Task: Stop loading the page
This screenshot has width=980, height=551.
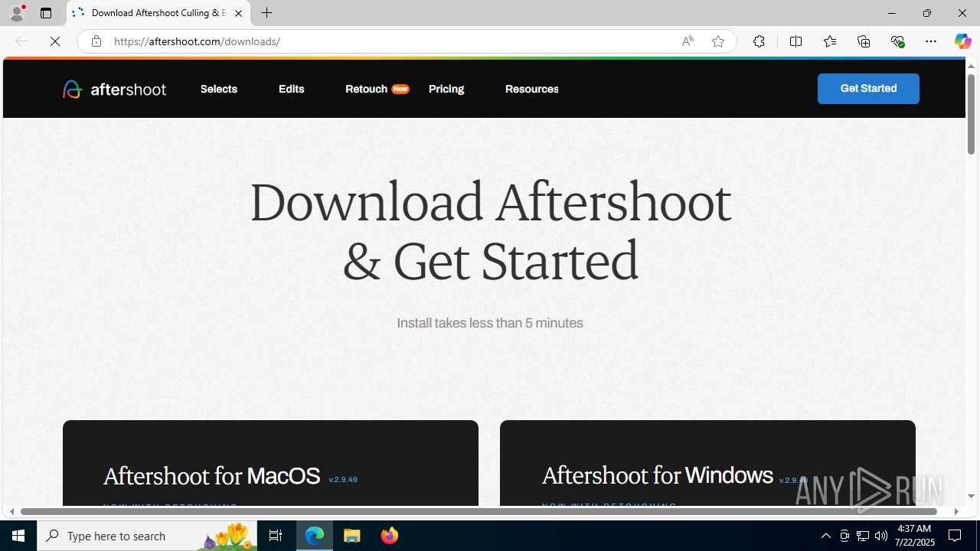Action: 55,41
